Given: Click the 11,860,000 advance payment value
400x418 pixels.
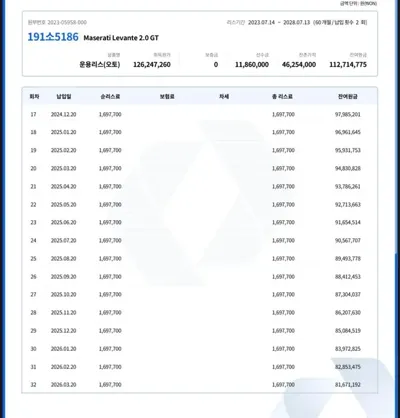Looking at the screenshot, I should (x=252, y=65).
